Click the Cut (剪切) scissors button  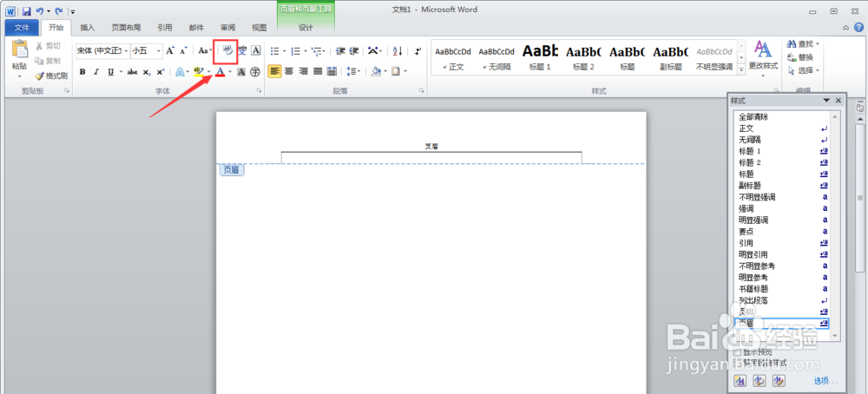pos(48,46)
